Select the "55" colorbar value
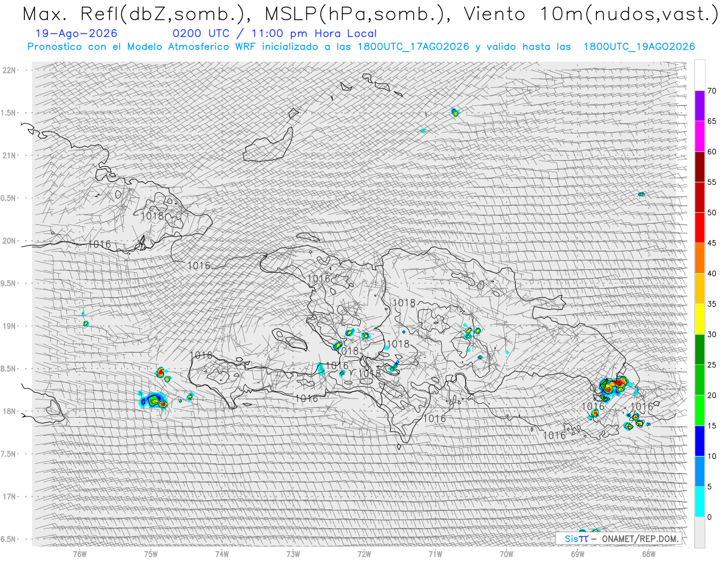Screen dimensions: 728x562 (x=712, y=182)
